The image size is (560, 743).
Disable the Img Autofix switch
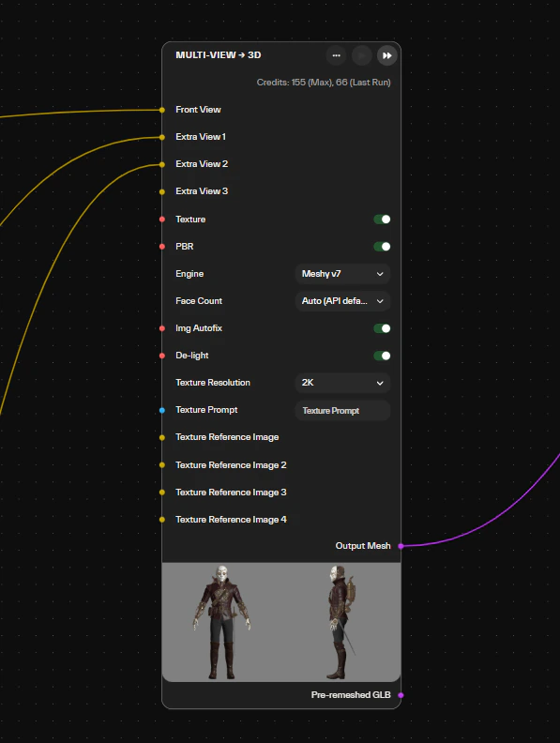click(x=382, y=328)
